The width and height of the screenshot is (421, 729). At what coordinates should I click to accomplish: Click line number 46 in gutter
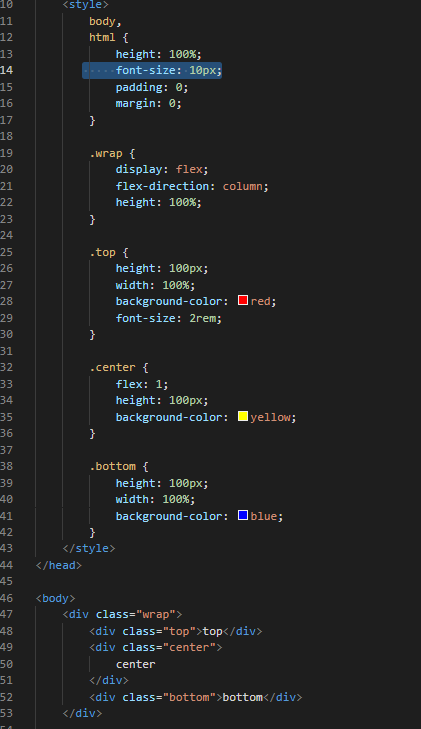7,598
